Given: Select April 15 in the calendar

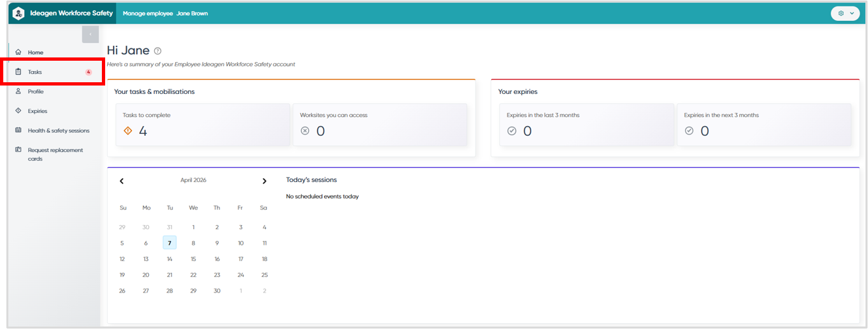Looking at the screenshot, I should (193, 259).
